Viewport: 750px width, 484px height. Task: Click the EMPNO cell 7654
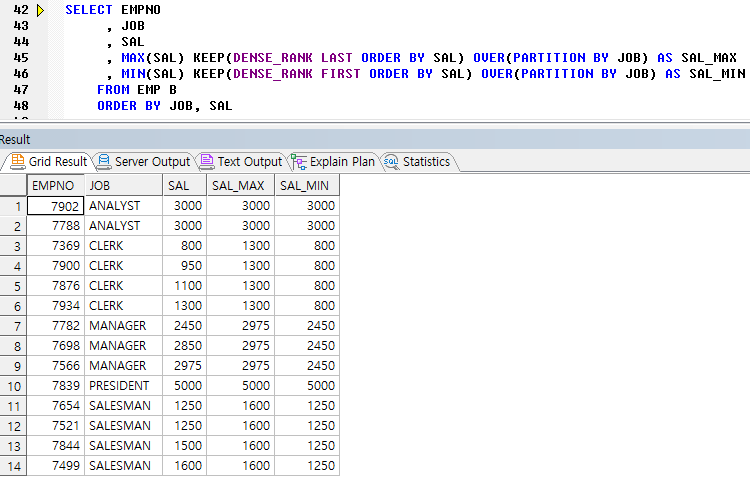coord(56,406)
